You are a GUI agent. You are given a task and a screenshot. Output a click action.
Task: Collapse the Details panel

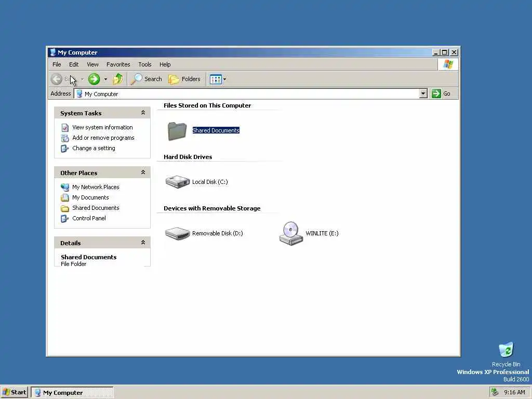tap(143, 242)
